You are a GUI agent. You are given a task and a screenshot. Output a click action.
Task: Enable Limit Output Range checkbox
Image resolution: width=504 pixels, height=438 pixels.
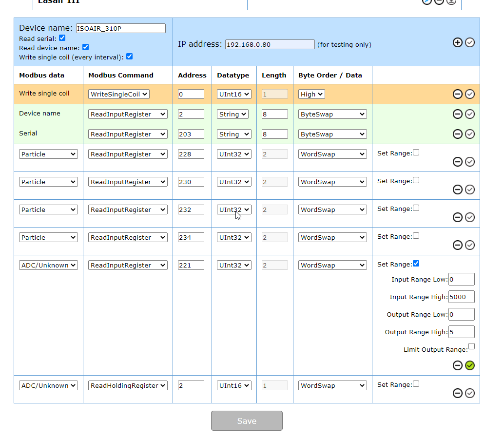(471, 346)
